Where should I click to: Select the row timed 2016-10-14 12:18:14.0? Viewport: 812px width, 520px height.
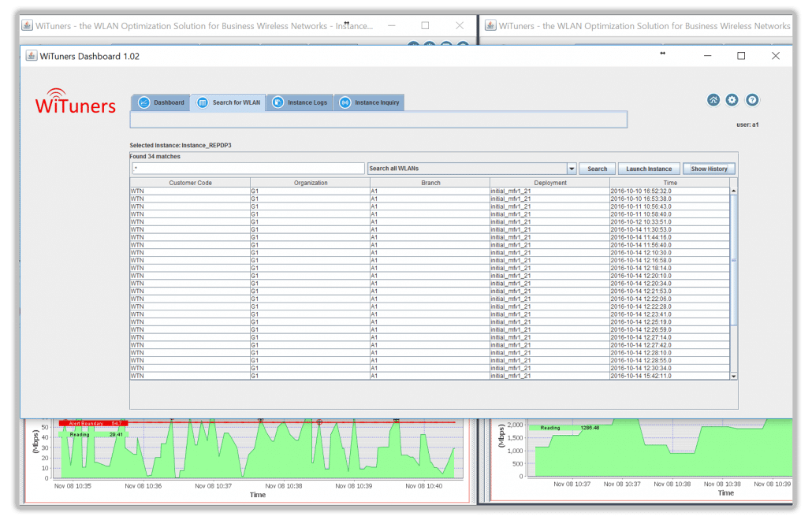tap(430, 268)
